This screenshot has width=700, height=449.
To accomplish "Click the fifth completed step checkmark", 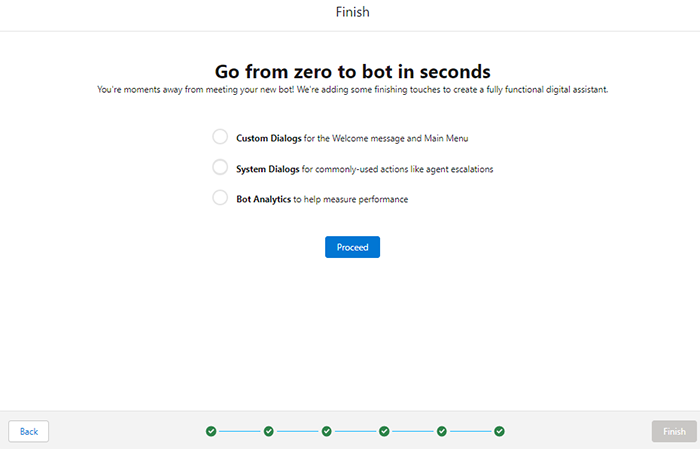I will click(442, 431).
